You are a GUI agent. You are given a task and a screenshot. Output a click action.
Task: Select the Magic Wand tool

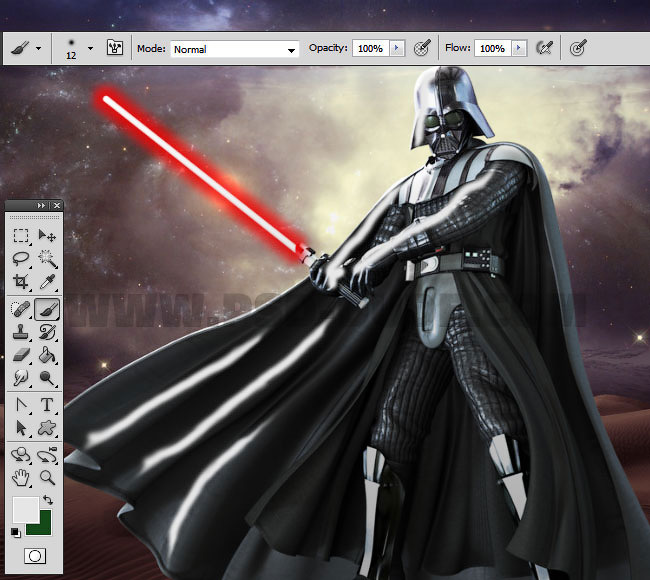tap(47, 258)
